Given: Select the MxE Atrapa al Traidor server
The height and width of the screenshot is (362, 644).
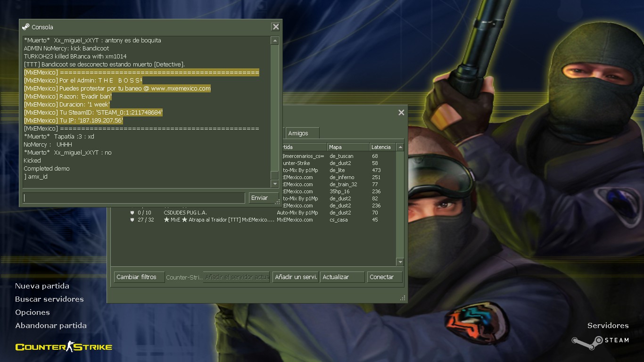Looking at the screenshot, I should (219, 220).
